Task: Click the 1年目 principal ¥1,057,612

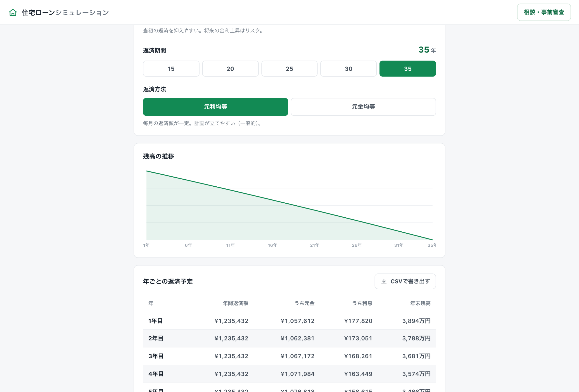Action: 297,321
